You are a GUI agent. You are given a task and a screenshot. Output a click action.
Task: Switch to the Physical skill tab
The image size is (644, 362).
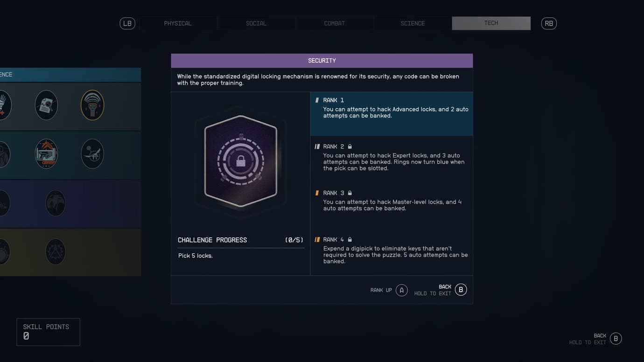click(x=178, y=23)
